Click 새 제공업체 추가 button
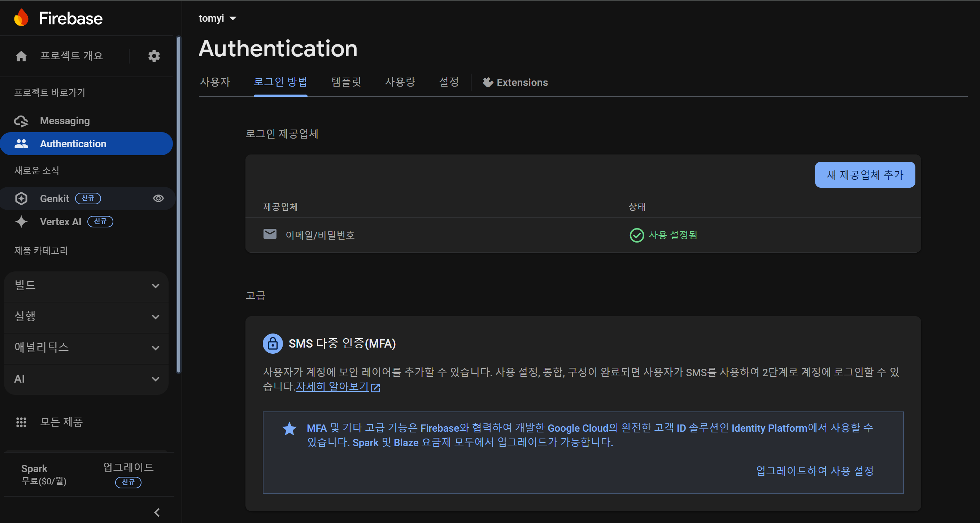The image size is (980, 523). point(864,175)
